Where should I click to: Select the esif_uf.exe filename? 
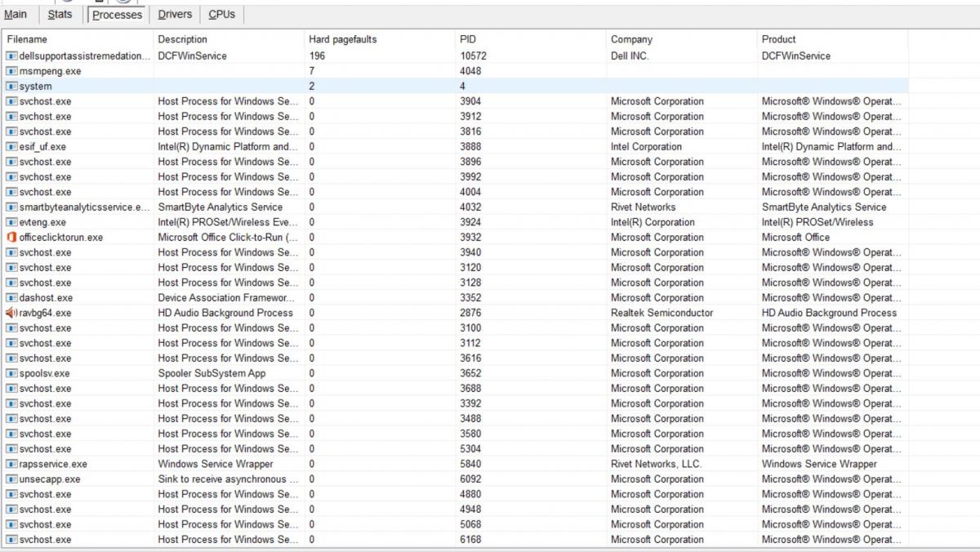point(42,147)
